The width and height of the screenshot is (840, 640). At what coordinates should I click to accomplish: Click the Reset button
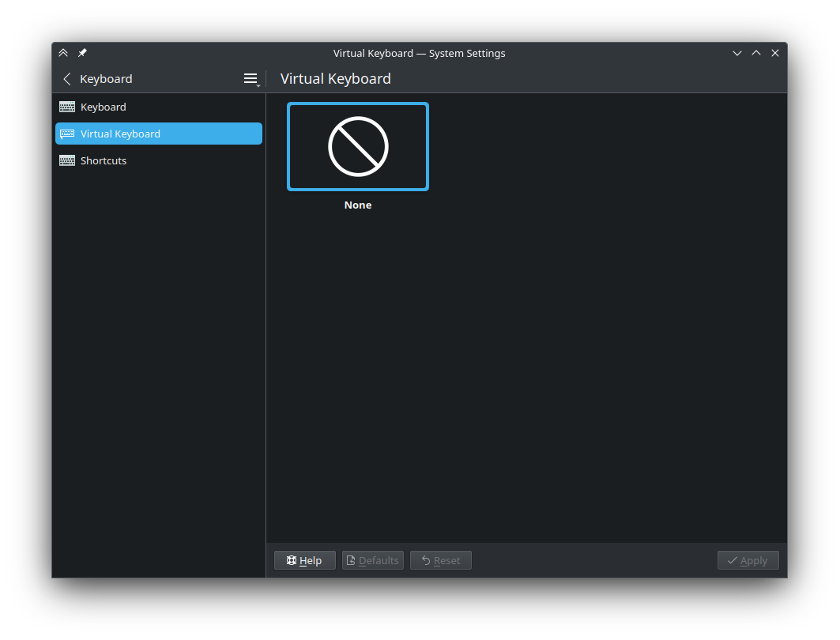point(441,560)
